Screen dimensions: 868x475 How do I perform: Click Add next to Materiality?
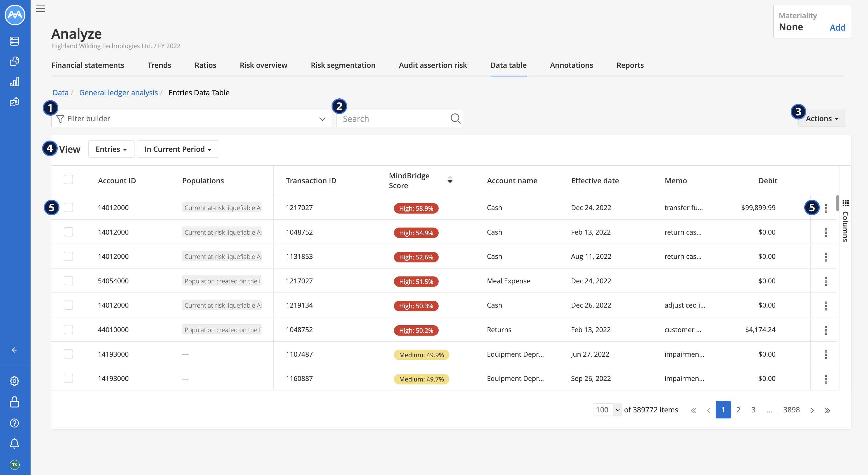[x=837, y=28]
